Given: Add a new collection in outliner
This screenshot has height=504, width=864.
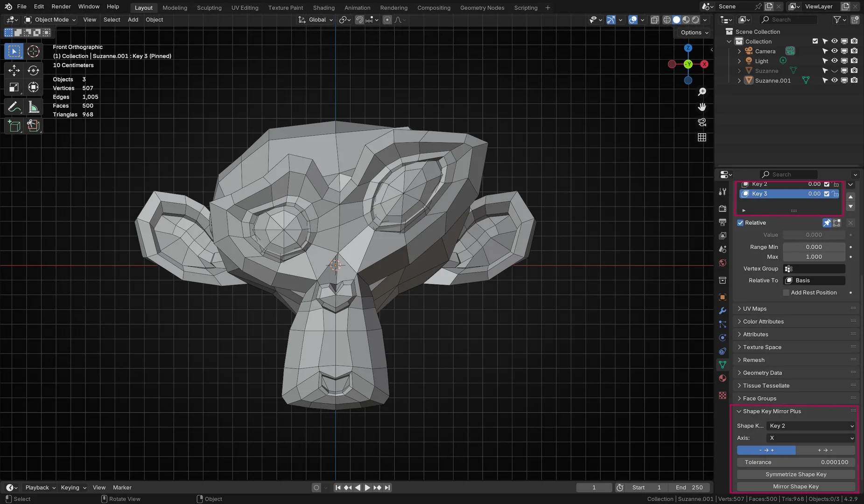Looking at the screenshot, I should point(855,20).
